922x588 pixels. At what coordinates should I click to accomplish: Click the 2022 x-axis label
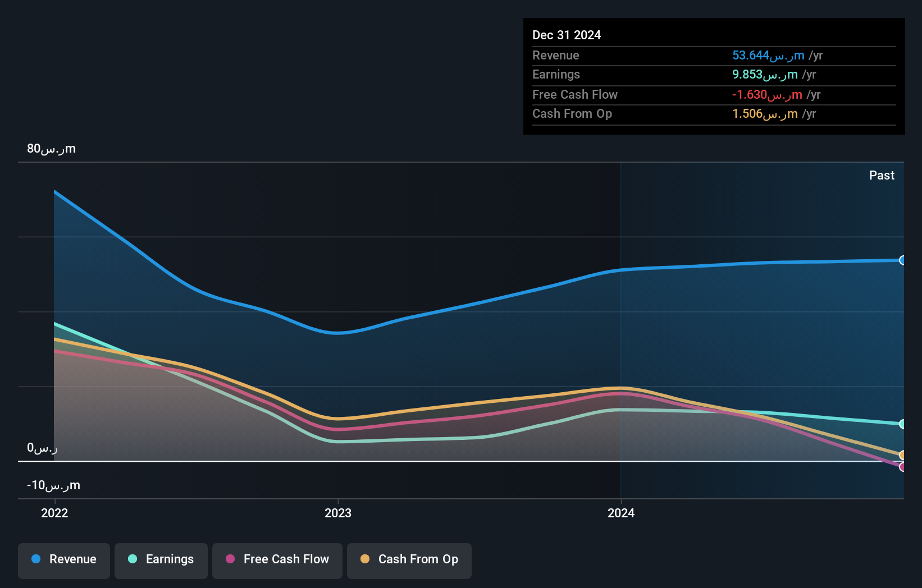(54, 513)
